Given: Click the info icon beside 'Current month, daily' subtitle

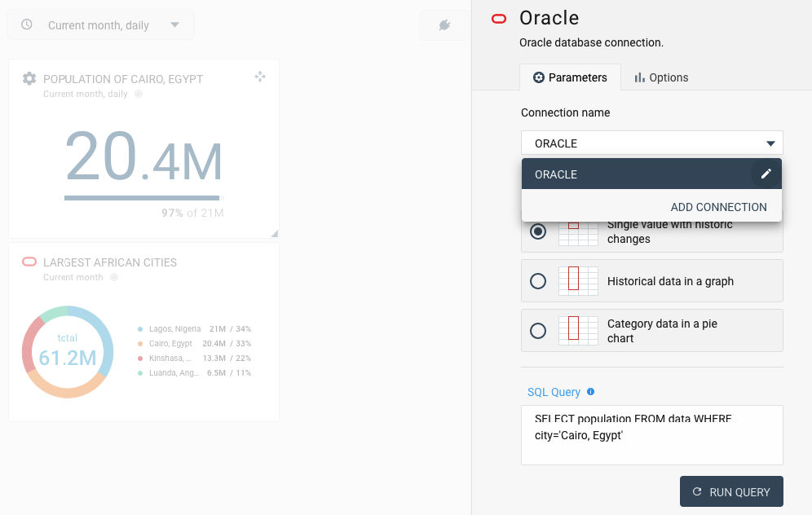Looking at the screenshot, I should click(139, 94).
